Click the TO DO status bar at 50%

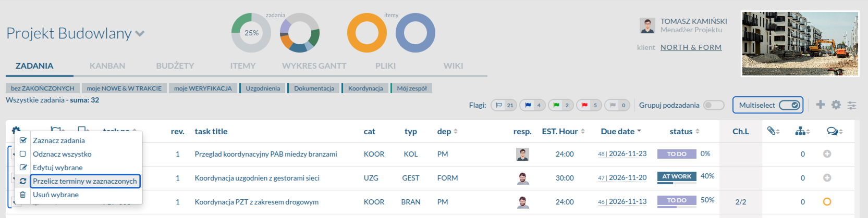(677, 201)
